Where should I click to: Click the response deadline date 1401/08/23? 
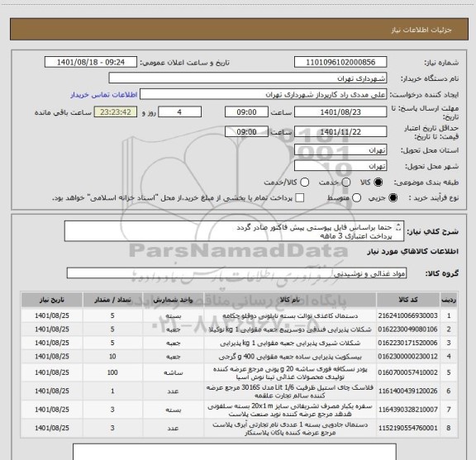(340, 112)
